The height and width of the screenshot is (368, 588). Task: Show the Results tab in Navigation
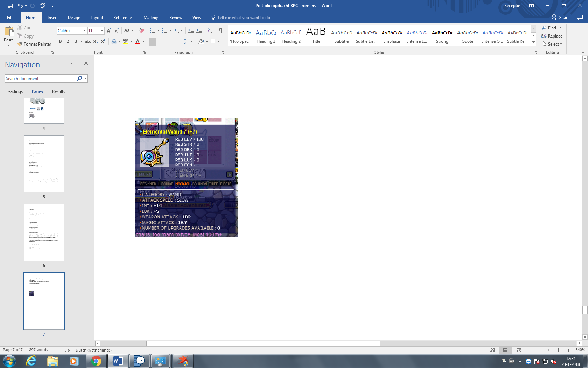click(58, 91)
